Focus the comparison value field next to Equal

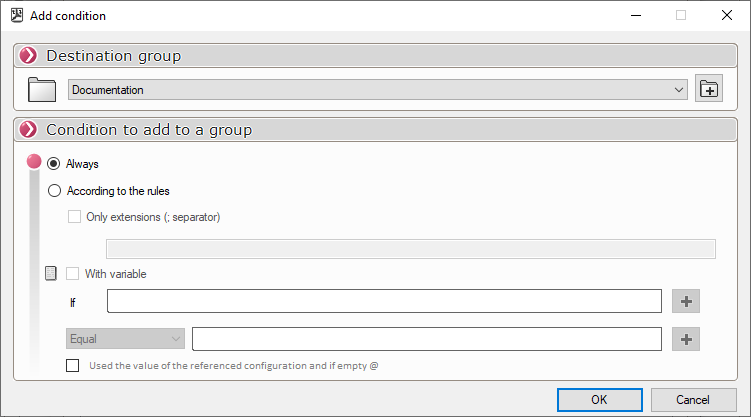click(x=427, y=339)
